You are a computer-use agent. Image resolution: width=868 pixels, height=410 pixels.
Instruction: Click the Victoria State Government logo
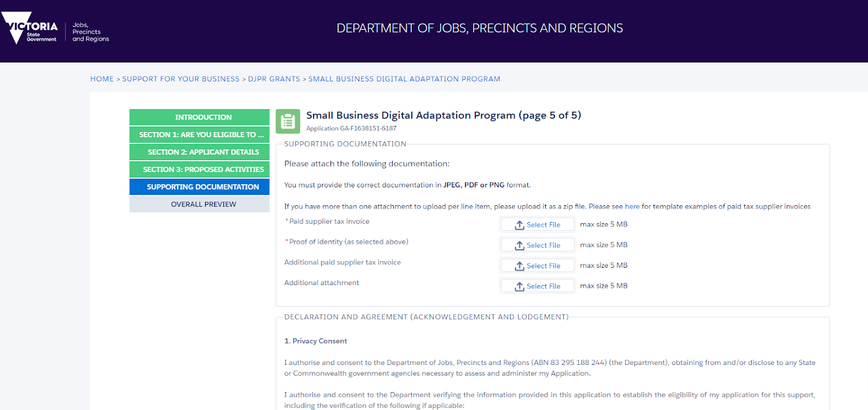click(30, 28)
